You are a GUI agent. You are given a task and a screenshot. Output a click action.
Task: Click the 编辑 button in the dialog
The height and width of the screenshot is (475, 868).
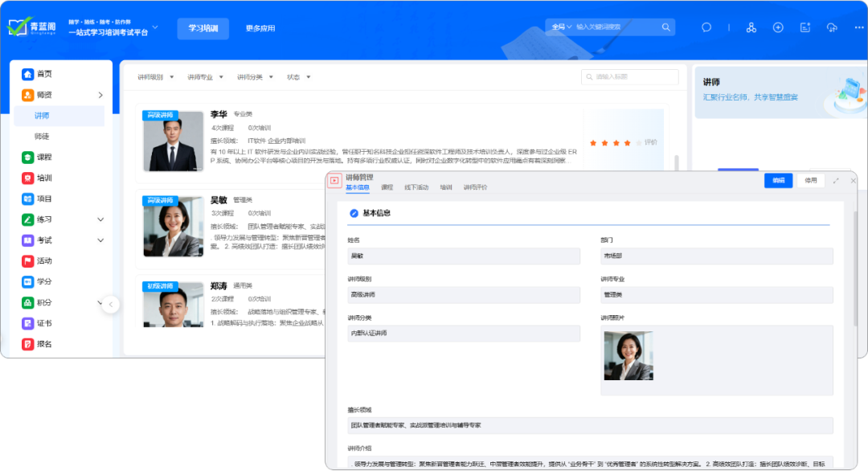(778, 180)
